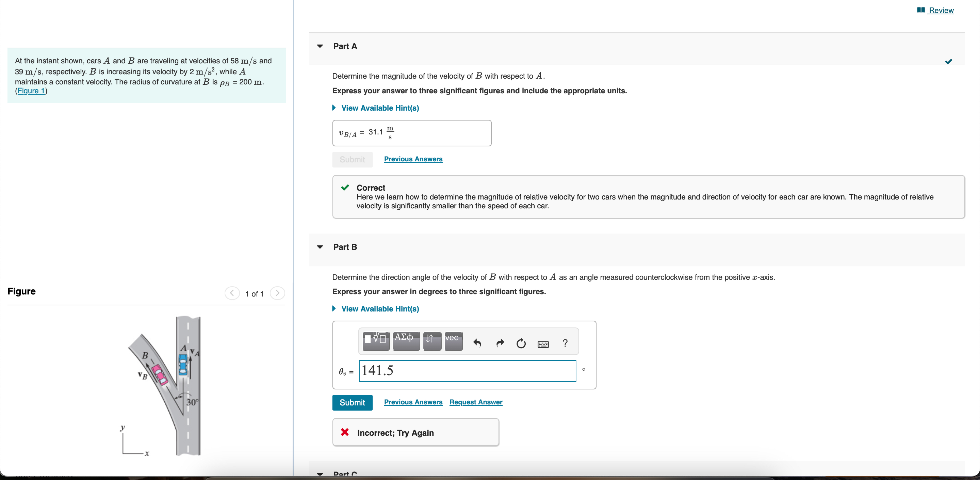Go to next figure arrow
Screen dimensions: 980x480
coord(277,293)
